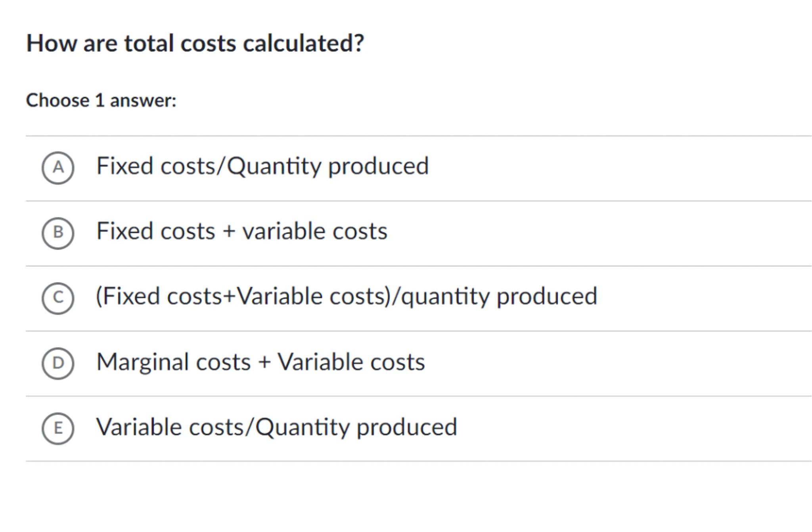Select radio button C circle

coord(58,298)
